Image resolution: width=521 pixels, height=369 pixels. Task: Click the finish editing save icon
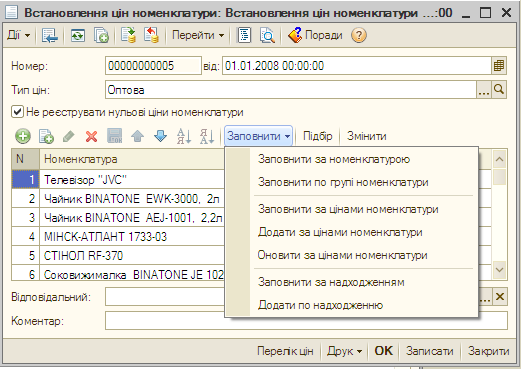coord(115,136)
